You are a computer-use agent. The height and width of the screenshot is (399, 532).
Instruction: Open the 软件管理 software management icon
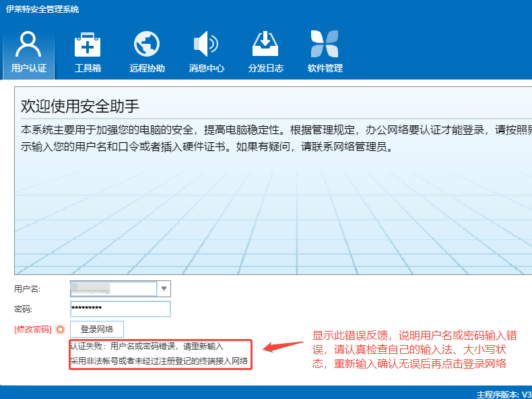325,53
